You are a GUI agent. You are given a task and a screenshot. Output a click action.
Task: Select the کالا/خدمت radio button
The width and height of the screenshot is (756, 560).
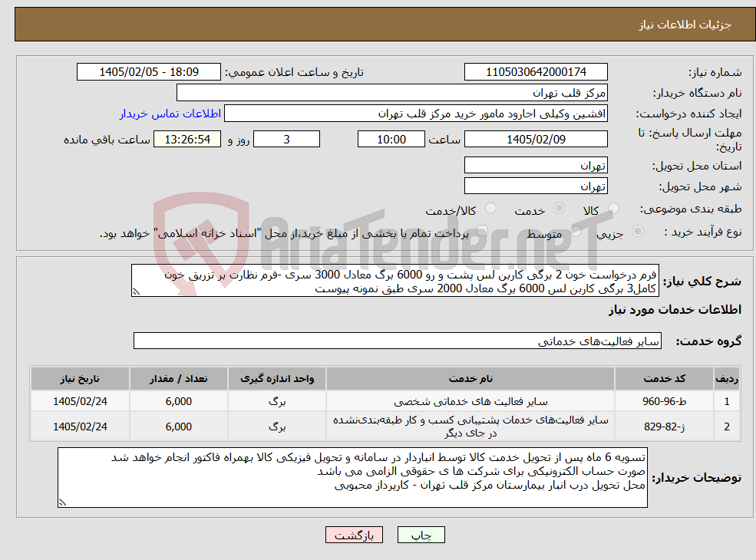pyautogui.click(x=490, y=208)
